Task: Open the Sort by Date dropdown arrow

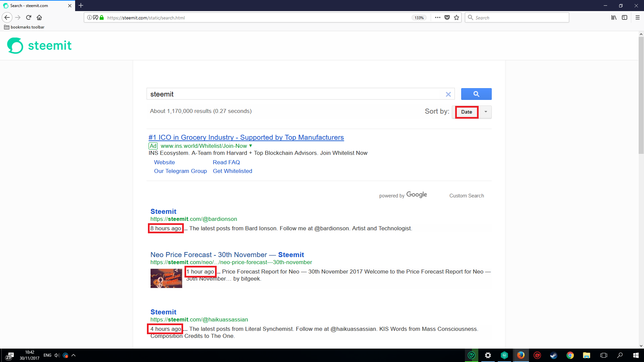Action: (x=485, y=112)
